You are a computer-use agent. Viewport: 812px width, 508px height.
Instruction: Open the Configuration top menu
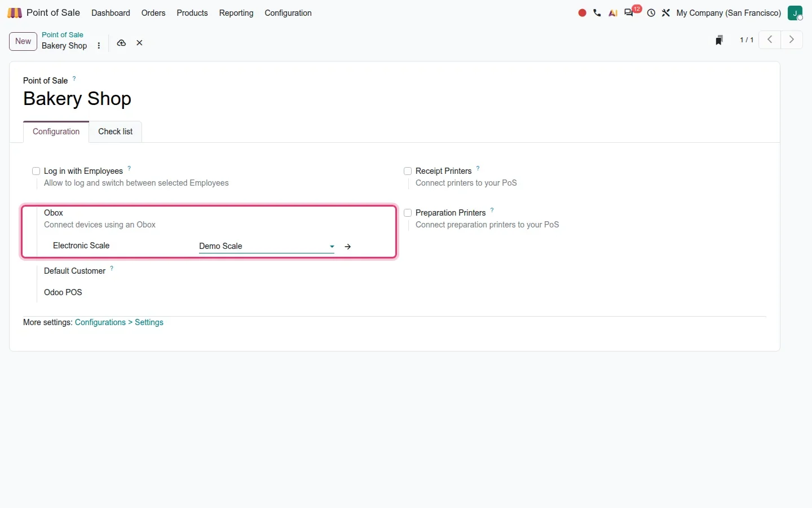(x=288, y=13)
